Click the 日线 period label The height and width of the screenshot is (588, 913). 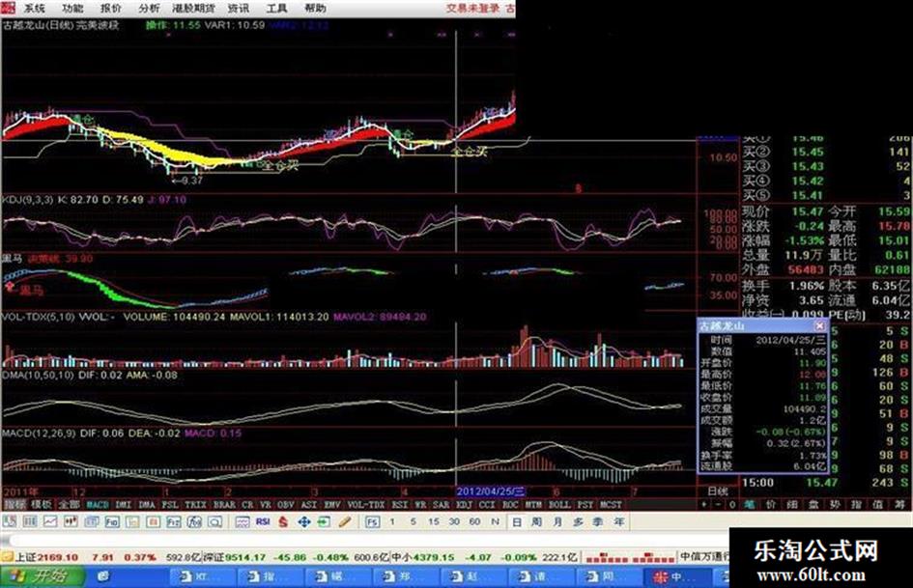pyautogui.click(x=718, y=491)
